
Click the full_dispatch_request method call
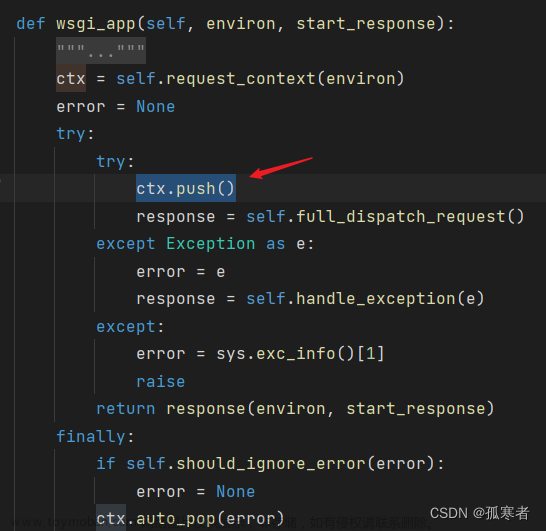point(385,216)
